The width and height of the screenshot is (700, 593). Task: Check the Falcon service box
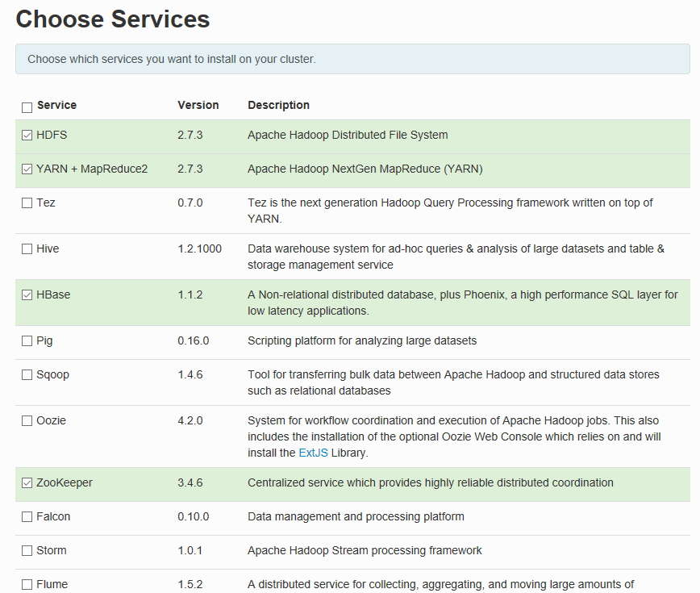(x=27, y=517)
